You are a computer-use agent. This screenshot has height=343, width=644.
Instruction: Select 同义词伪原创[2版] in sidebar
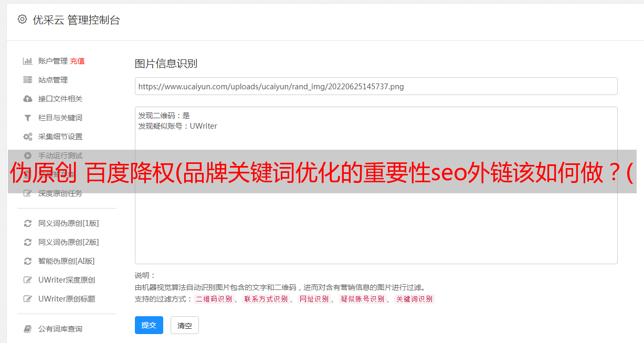point(68,242)
